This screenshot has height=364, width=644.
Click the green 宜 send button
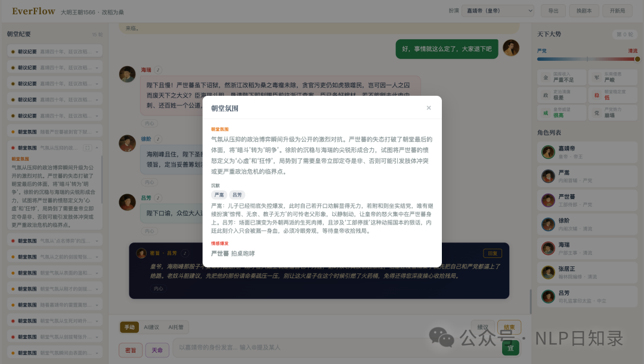point(510,348)
